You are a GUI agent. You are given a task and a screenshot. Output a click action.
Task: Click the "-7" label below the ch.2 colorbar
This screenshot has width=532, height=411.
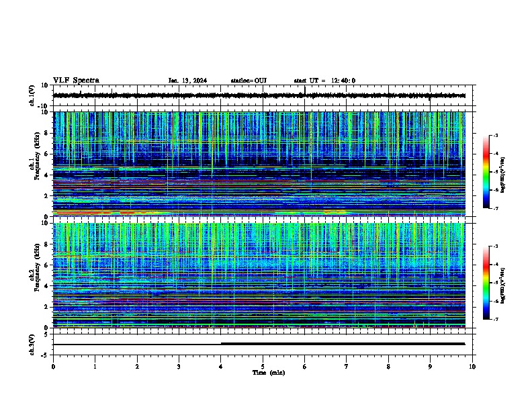(496, 319)
